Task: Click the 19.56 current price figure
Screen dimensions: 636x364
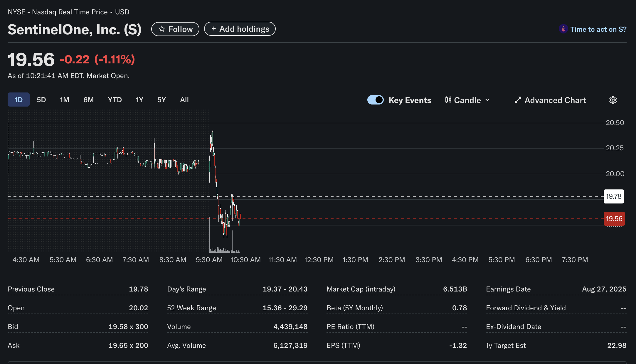Action: (31, 60)
